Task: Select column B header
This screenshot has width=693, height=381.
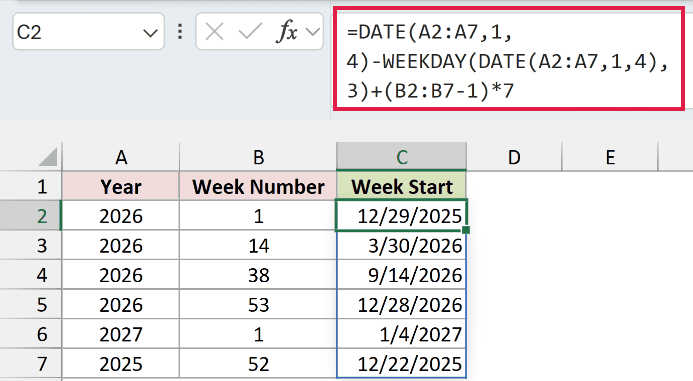Action: (258, 157)
